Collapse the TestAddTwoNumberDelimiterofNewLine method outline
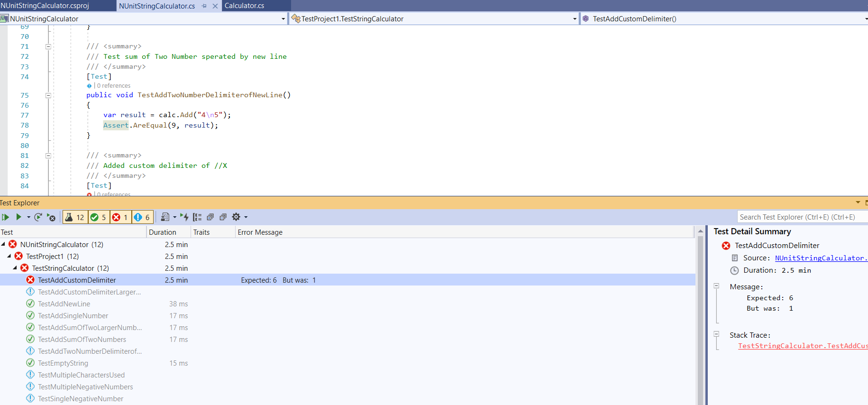The width and height of the screenshot is (868, 405). (48, 95)
